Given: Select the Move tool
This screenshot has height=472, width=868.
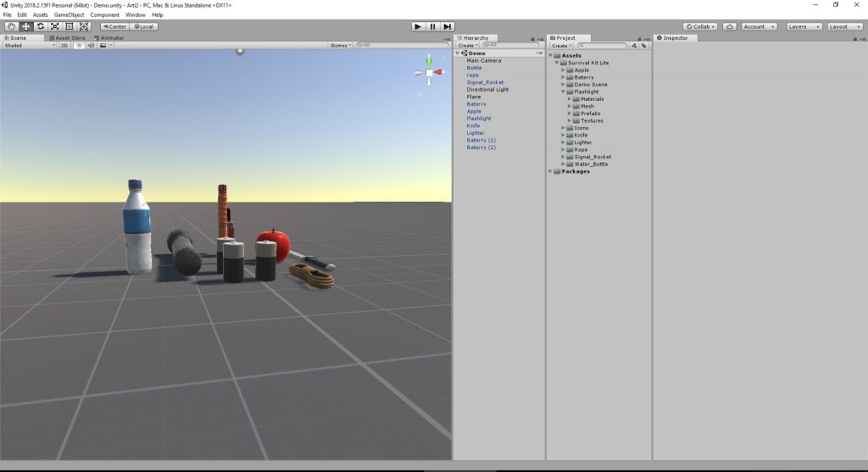Looking at the screenshot, I should pos(26,26).
